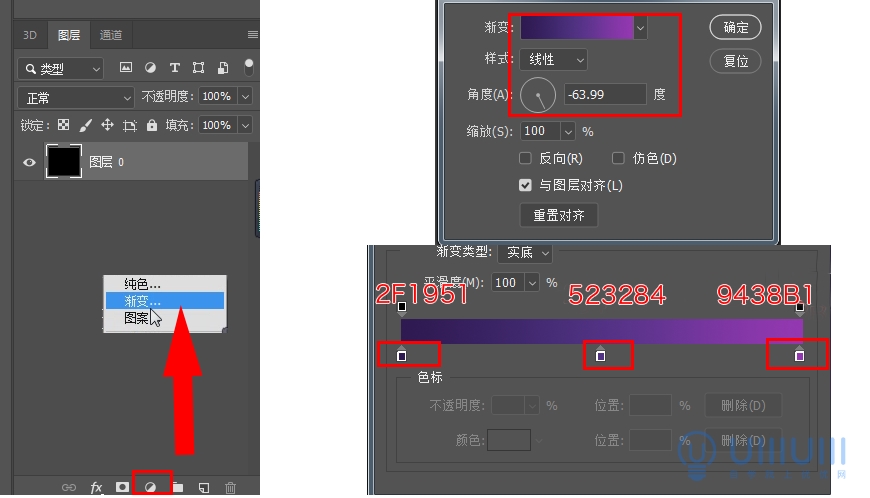Choose 渐变... from the popup menu
This screenshot has width=870, height=498.
pos(165,301)
